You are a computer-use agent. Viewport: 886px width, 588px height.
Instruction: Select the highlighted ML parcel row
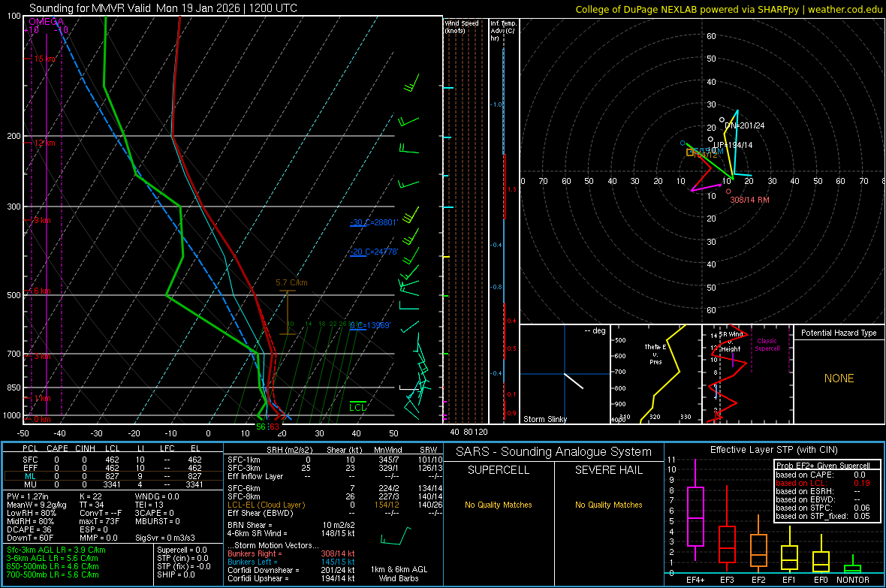(x=112, y=476)
